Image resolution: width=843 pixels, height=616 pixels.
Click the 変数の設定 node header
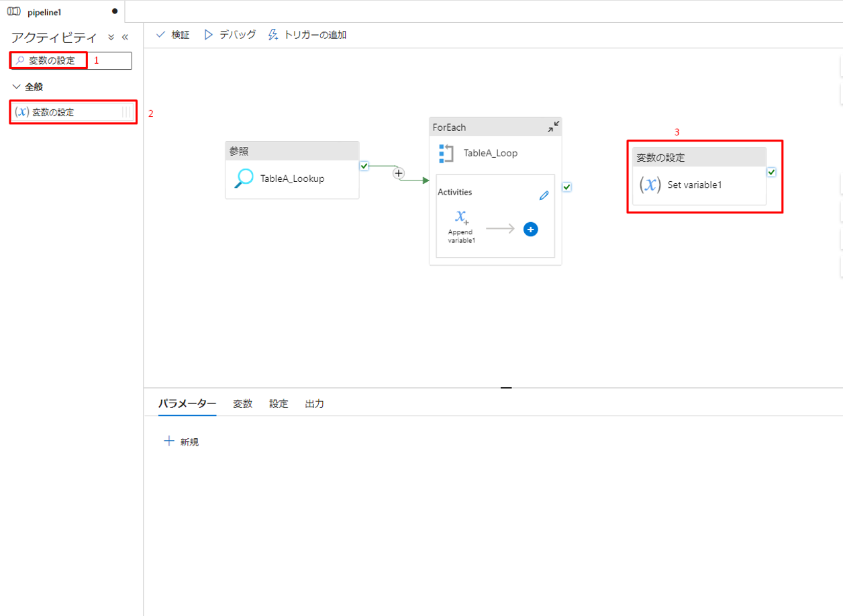699,158
